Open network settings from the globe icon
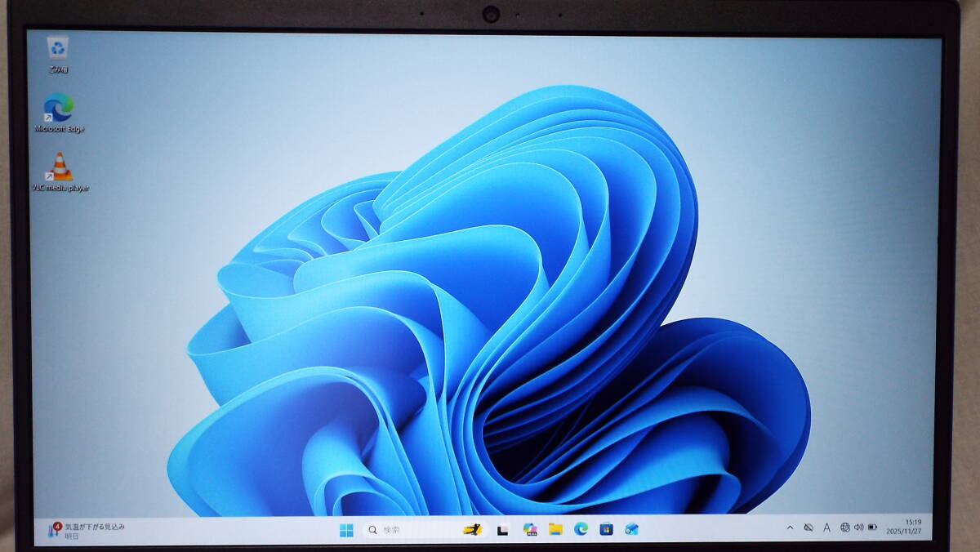980x552 pixels. [x=844, y=528]
